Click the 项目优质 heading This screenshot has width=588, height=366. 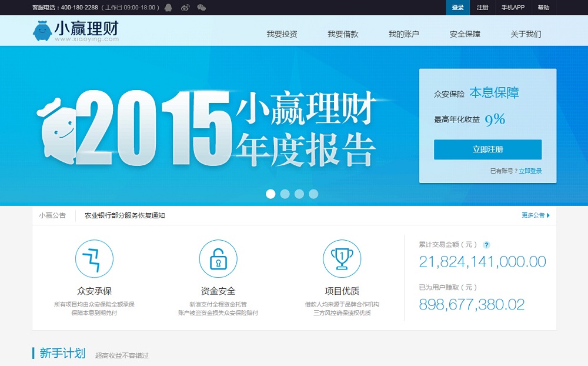[x=342, y=291]
